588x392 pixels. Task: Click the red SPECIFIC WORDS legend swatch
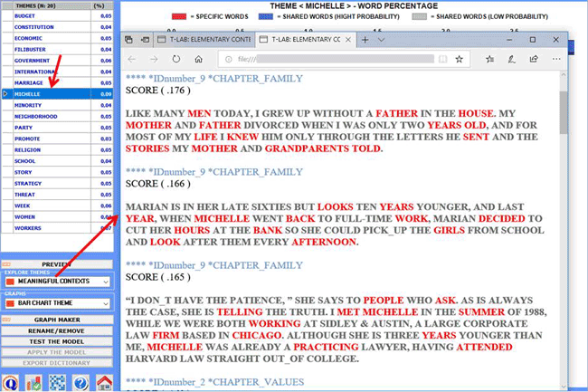pos(179,16)
